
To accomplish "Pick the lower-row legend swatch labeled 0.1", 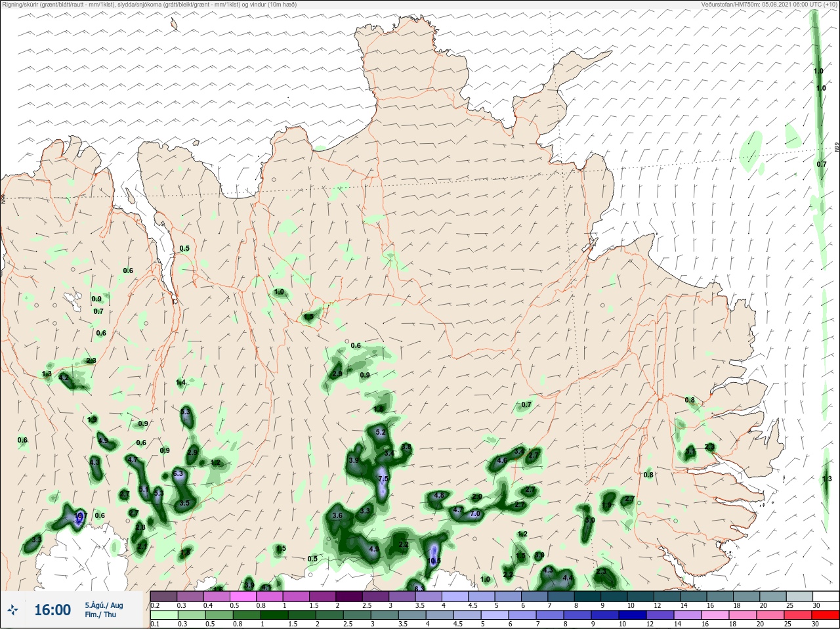I will [163, 615].
